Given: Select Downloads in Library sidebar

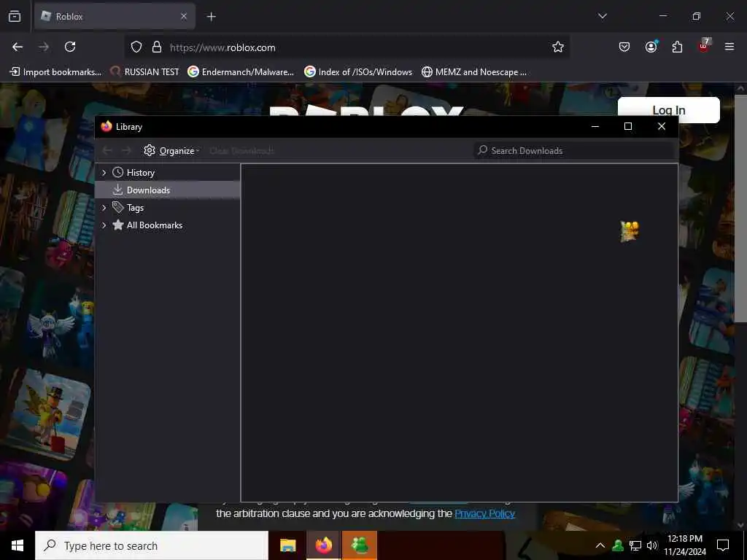Looking at the screenshot, I should [x=168, y=190].
